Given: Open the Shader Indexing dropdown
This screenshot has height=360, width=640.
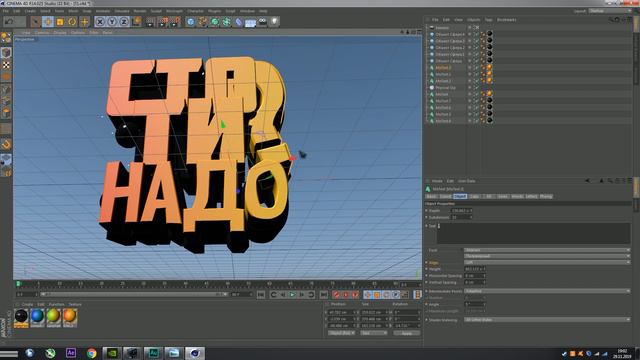Looking at the screenshot, I should tap(547, 320).
